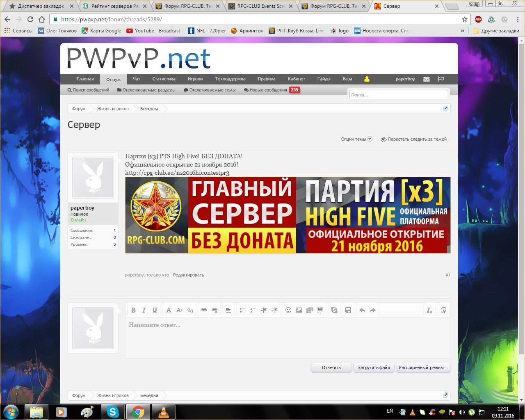Open the 'Главная' navigation tab
The height and width of the screenshot is (420, 525).
(x=85, y=79)
